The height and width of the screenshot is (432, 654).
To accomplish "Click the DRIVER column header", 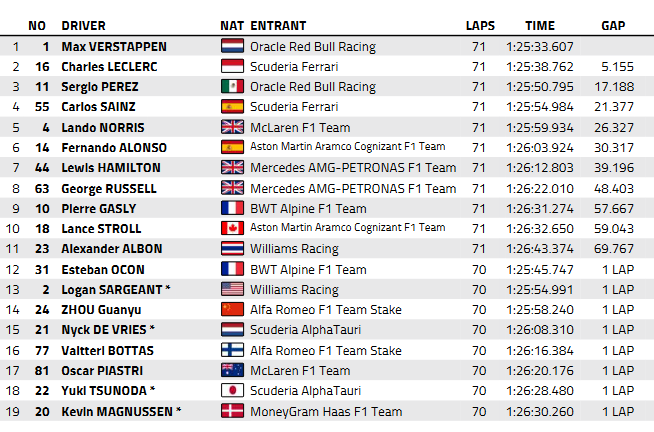I will [83, 26].
